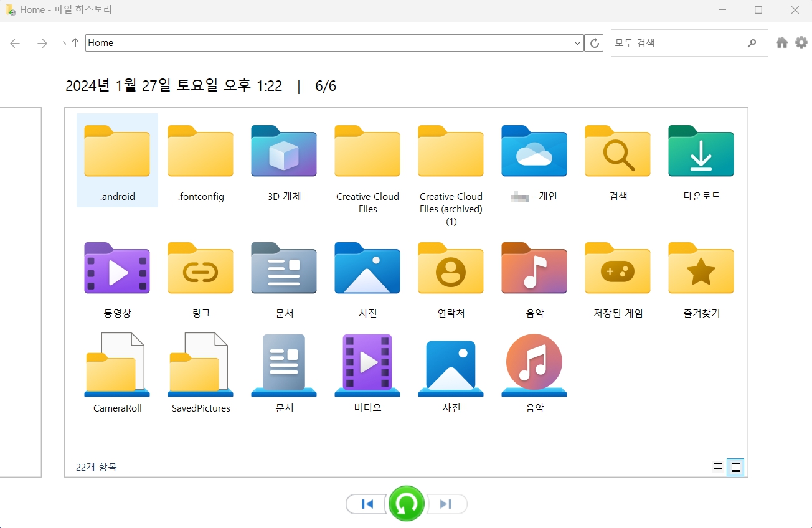Open the address bar dropdown arrow
Viewport: 812px width, 528px height.
point(577,43)
